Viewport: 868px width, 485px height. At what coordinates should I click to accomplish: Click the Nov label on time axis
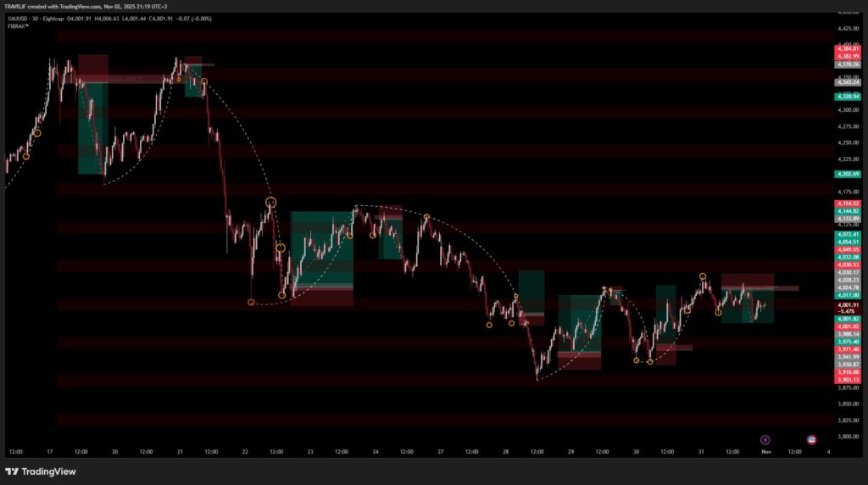pyautogui.click(x=765, y=452)
